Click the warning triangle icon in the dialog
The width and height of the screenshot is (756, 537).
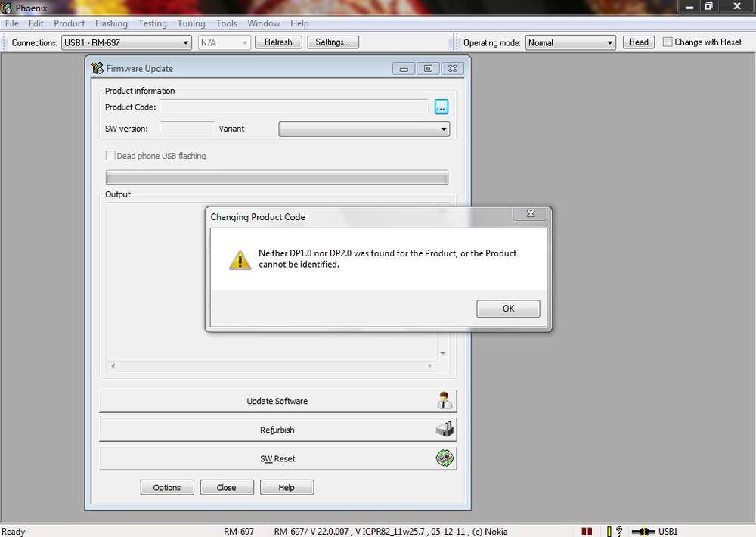click(240, 259)
